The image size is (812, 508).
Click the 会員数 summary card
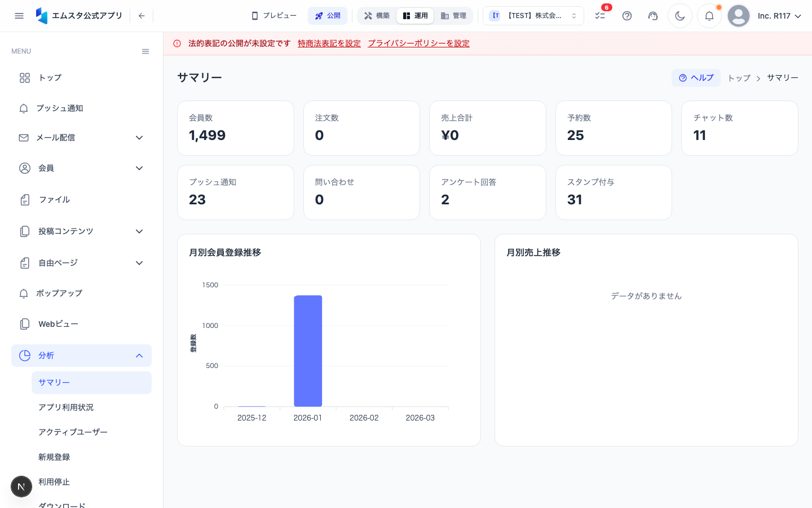pos(236,128)
